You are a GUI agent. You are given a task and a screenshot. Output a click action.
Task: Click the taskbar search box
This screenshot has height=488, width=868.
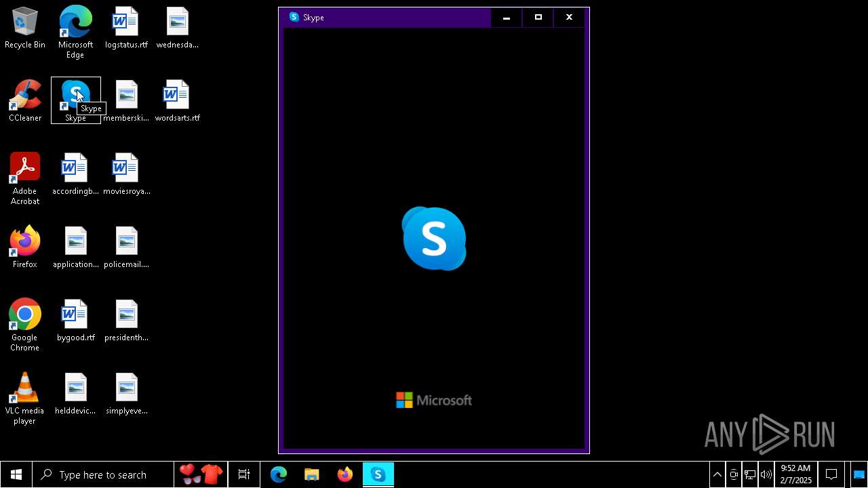point(103,474)
